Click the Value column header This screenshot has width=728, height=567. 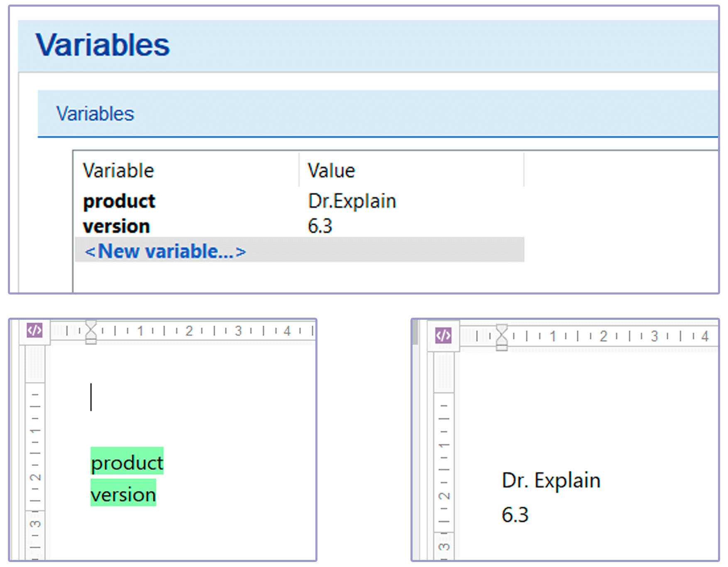tap(331, 170)
